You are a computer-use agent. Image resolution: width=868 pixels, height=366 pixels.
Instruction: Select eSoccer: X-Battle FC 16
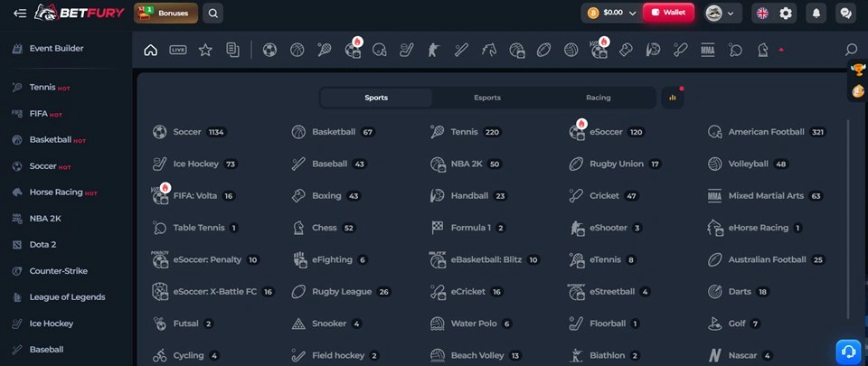tap(213, 291)
